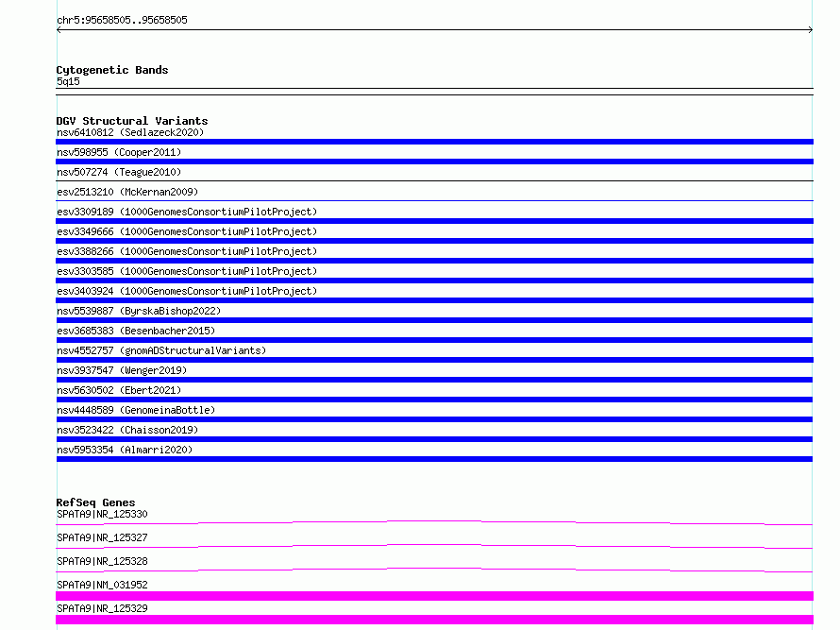This screenshot has width=840, height=630.
Task: Click the magenta exon bar for SPATA9|NM_031952
Action: coord(434,596)
